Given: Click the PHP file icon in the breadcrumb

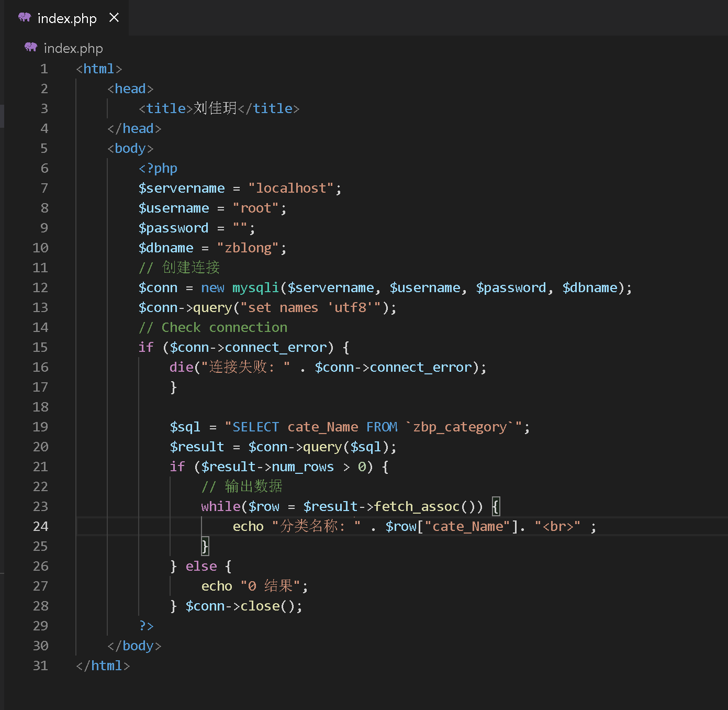Looking at the screenshot, I should pos(31,48).
